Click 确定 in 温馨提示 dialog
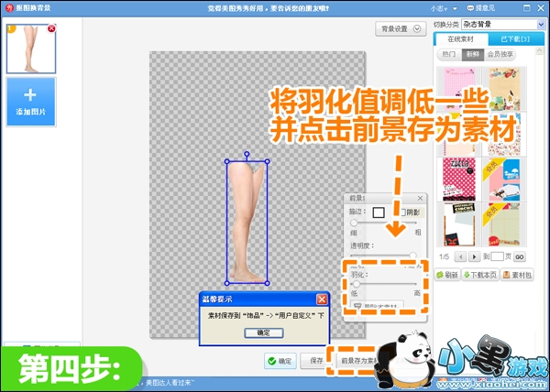This screenshot has width=550, height=392. click(x=264, y=332)
